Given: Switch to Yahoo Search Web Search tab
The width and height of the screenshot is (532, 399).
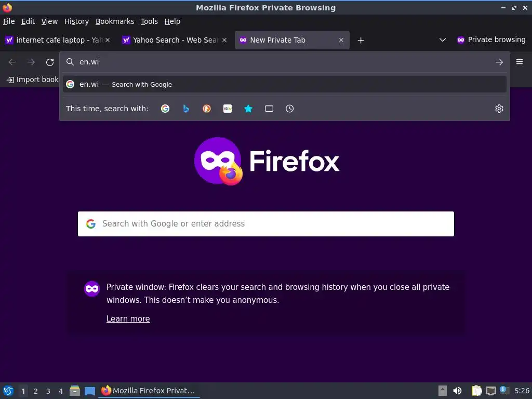Looking at the screenshot, I should tap(175, 40).
